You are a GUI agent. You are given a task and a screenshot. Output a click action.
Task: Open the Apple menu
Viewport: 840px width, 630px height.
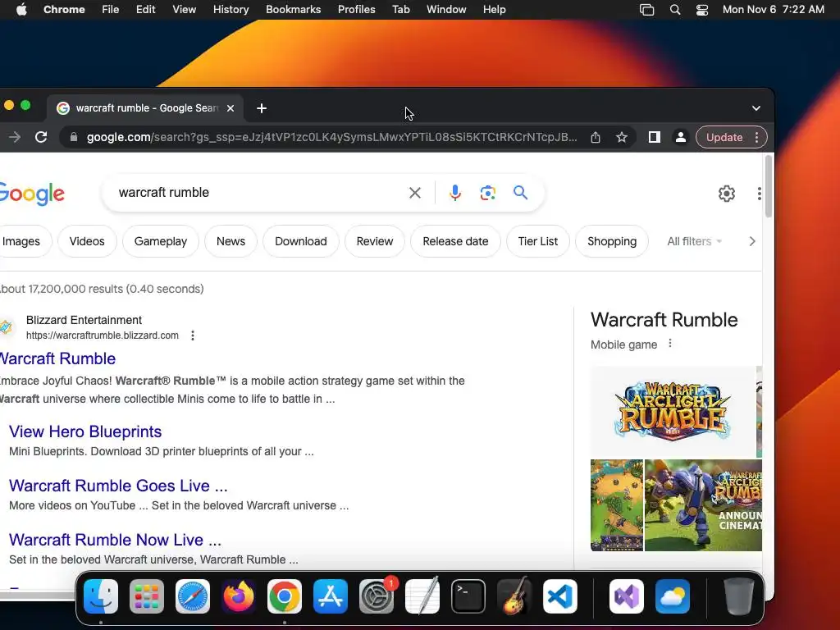21,10
